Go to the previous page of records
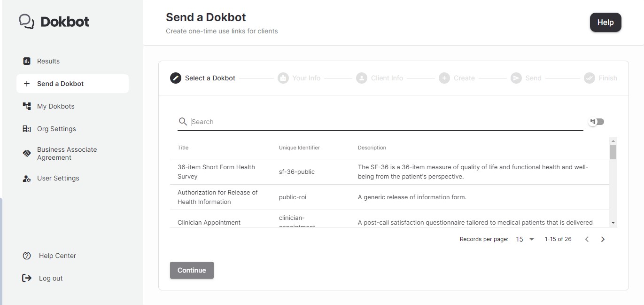644x305 pixels. [x=587, y=239]
